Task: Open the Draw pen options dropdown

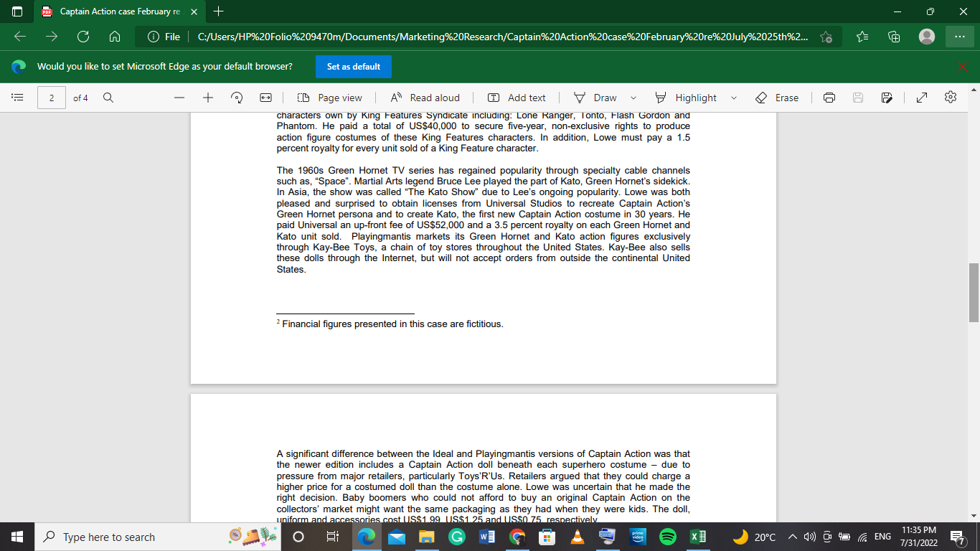Action: point(632,97)
